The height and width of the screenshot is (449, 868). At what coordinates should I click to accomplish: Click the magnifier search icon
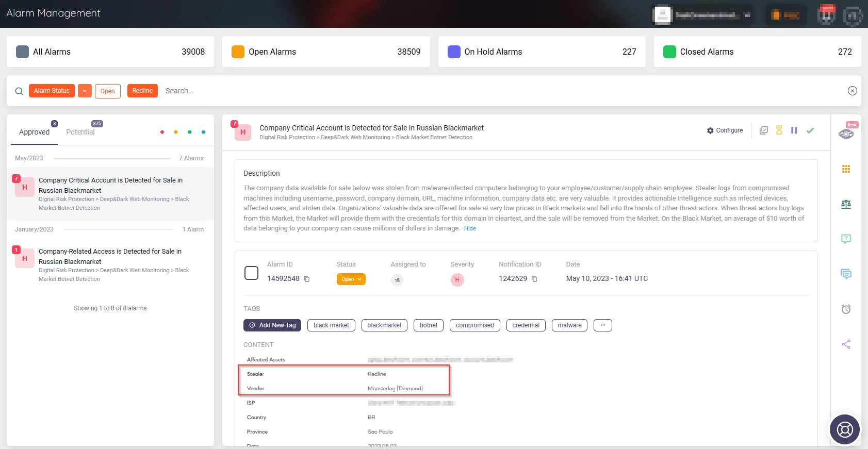(x=19, y=91)
